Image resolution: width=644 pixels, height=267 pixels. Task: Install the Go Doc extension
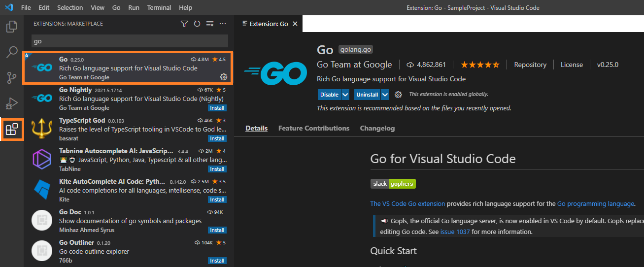[217, 230]
